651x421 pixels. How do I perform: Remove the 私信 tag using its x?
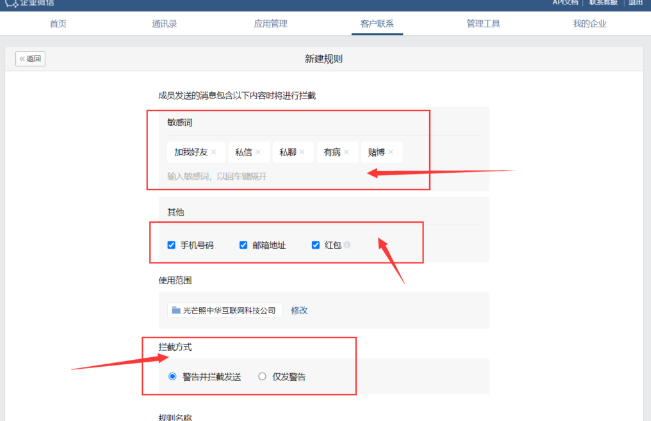[258, 153]
